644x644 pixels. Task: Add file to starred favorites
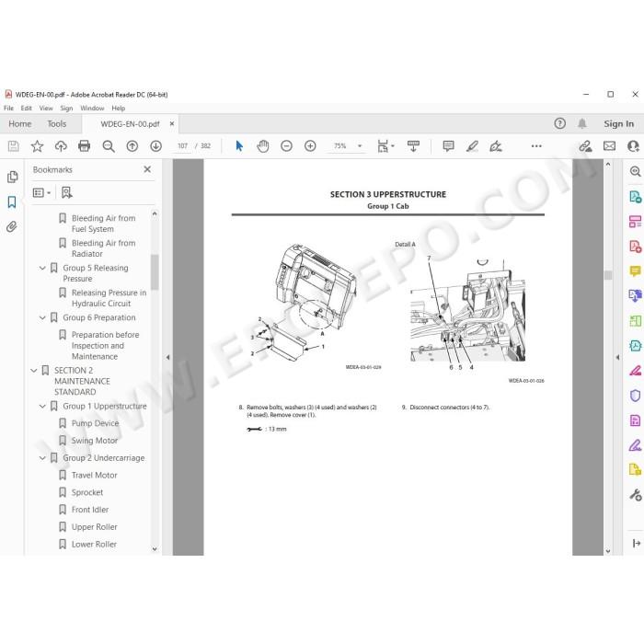point(37,145)
